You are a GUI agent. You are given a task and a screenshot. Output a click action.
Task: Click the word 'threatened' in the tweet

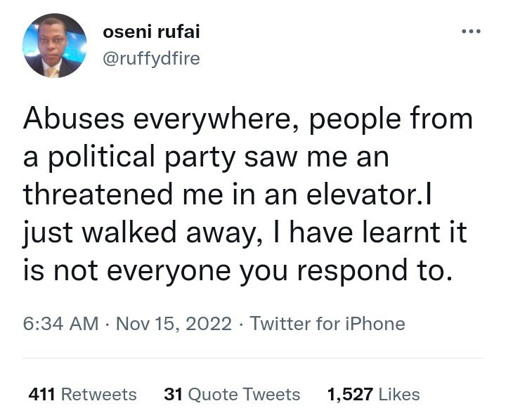click(98, 195)
